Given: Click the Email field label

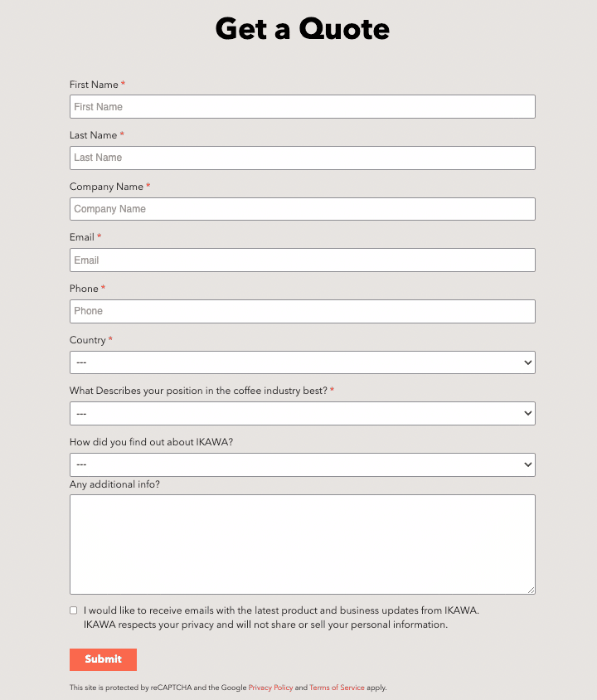Looking at the screenshot, I should (x=81, y=237).
